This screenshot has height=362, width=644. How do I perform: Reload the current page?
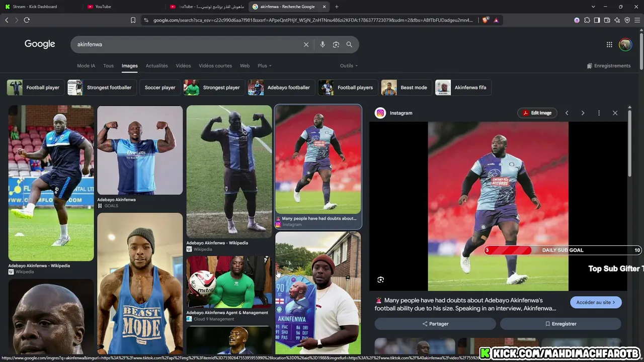pos(27,20)
